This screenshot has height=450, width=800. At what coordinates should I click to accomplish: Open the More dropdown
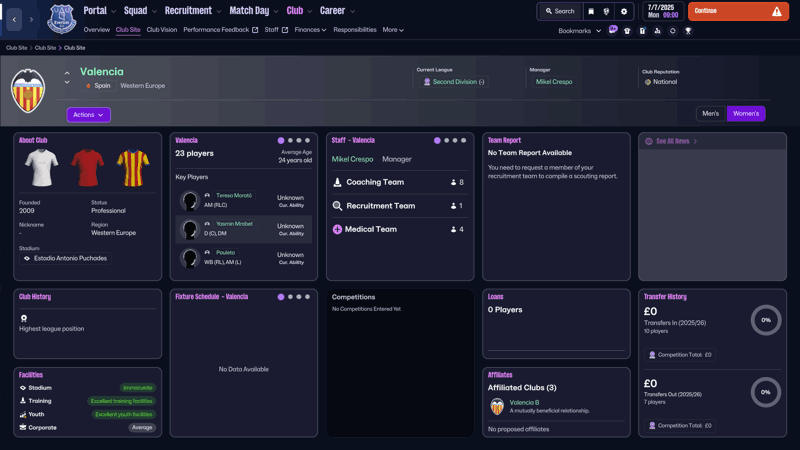[x=393, y=30]
